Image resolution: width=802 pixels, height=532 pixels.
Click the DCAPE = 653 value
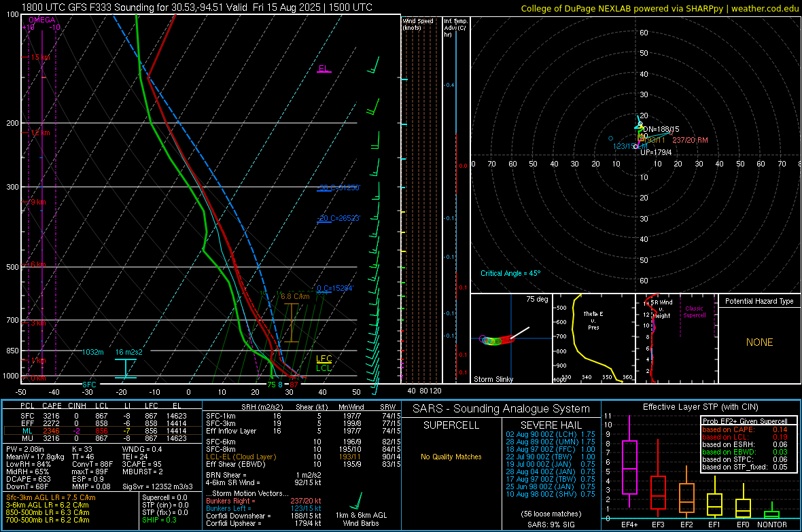[x=28, y=479]
